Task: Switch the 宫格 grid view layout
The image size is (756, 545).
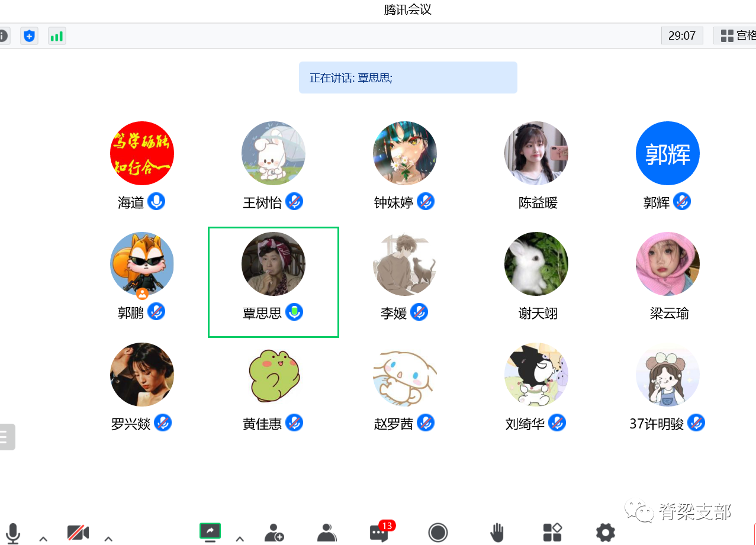Action: click(x=735, y=36)
